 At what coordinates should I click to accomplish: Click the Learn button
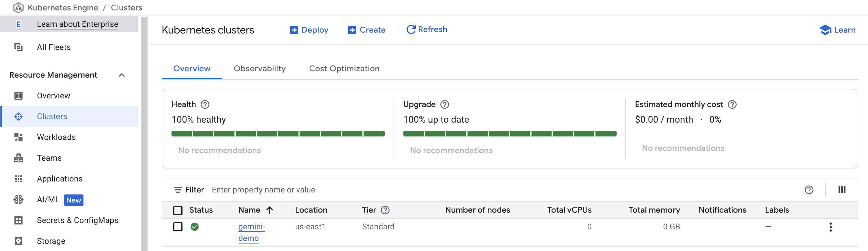[x=837, y=30]
